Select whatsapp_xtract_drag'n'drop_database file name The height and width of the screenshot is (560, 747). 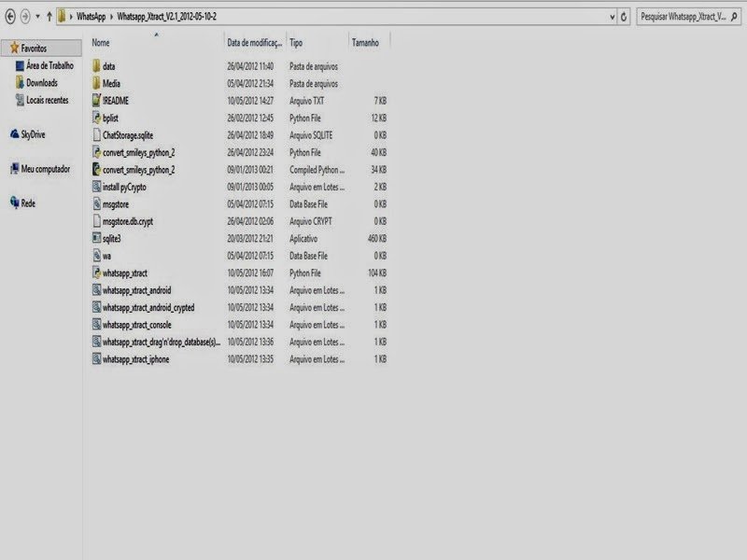162,342
